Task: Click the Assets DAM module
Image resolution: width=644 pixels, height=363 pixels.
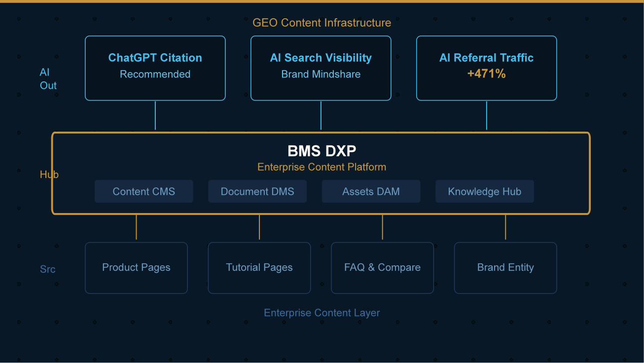Action: click(371, 191)
